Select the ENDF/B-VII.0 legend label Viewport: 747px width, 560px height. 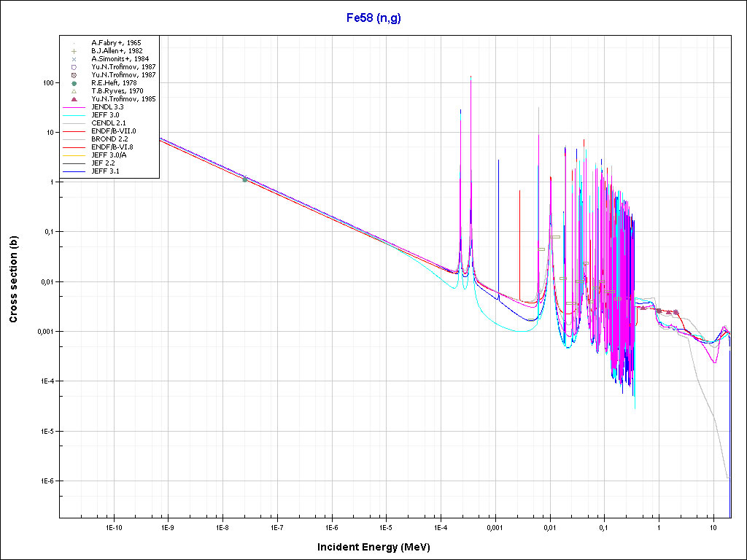click(113, 131)
